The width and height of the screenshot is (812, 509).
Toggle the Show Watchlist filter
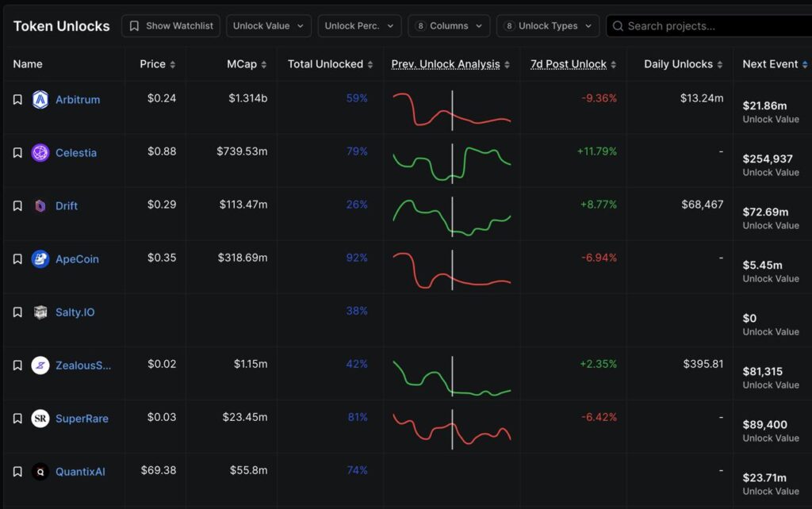click(170, 26)
